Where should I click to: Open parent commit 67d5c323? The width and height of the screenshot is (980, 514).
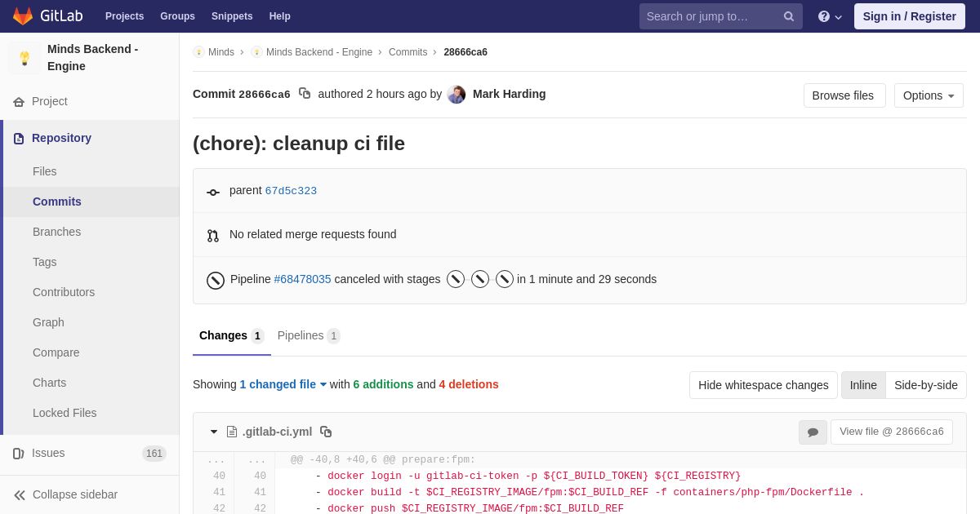(291, 191)
